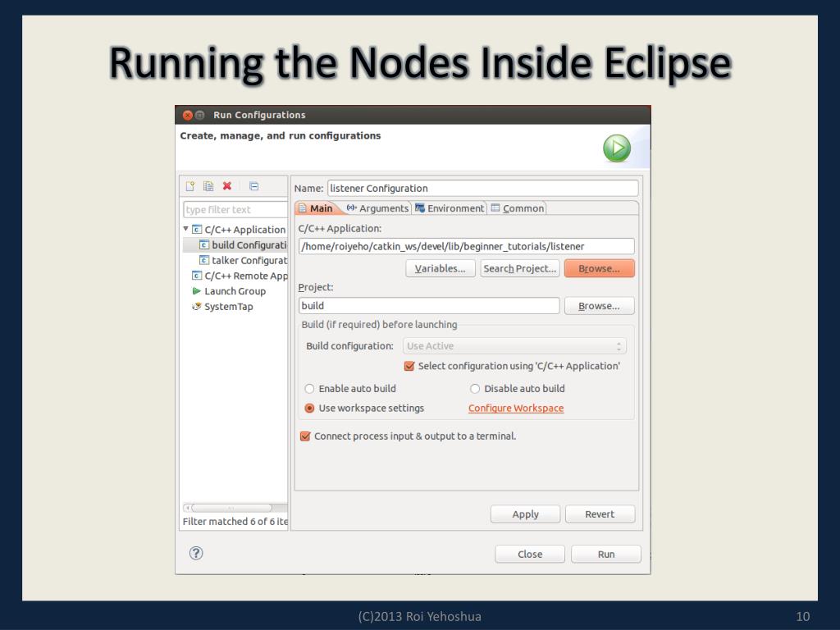Click the Name field with listener Configuration
Screen dimensions: 840x630
click(482, 189)
